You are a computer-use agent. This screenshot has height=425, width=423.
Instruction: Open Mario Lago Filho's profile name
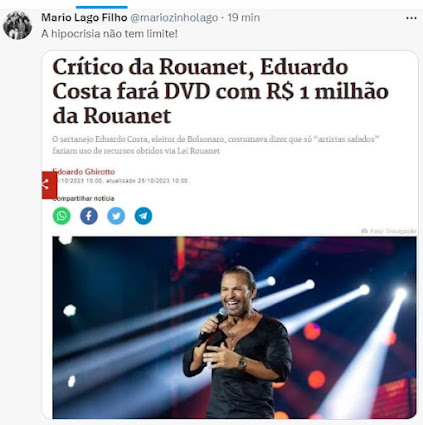[84, 18]
